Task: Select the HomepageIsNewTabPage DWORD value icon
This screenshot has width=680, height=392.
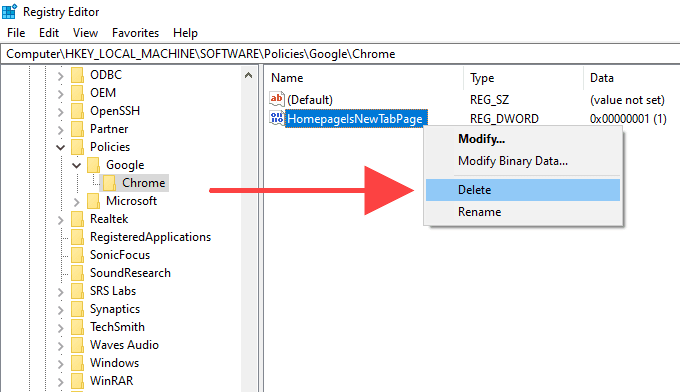Action: point(277,118)
